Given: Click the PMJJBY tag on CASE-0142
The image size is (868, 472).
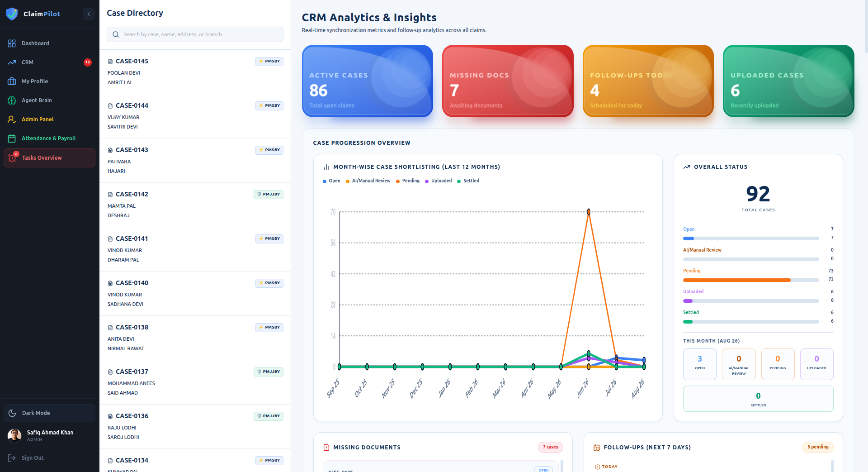Looking at the screenshot, I should (x=269, y=195).
